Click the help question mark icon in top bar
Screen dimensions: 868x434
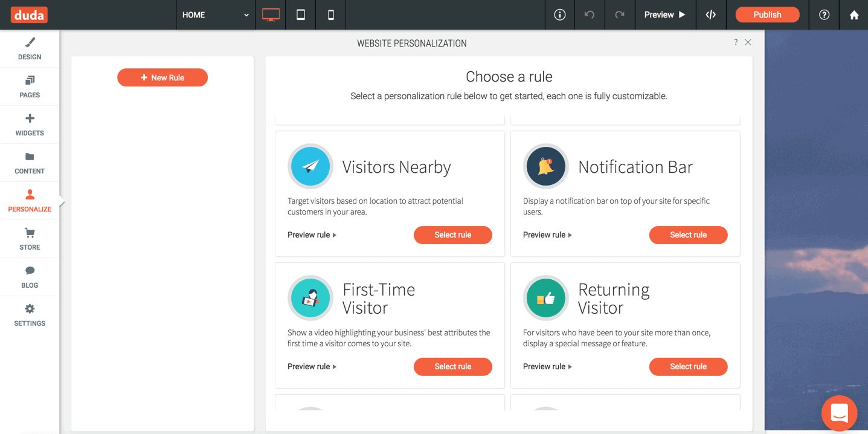click(824, 15)
